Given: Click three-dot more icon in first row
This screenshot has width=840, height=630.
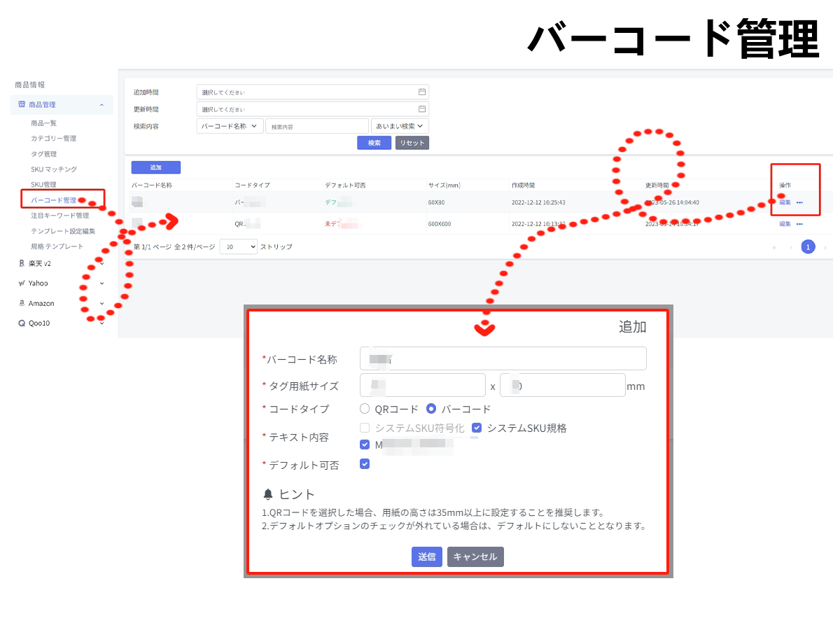Looking at the screenshot, I should point(799,203).
